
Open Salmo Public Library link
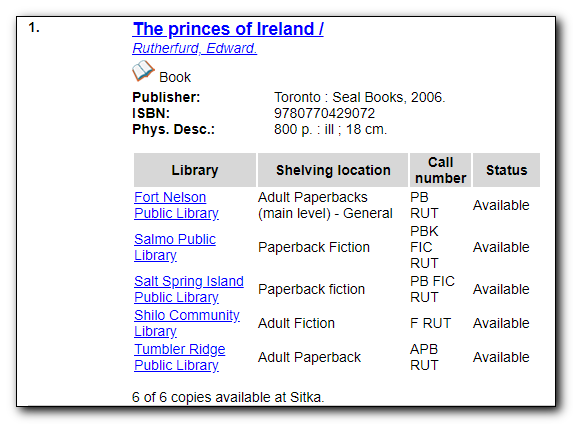175,247
